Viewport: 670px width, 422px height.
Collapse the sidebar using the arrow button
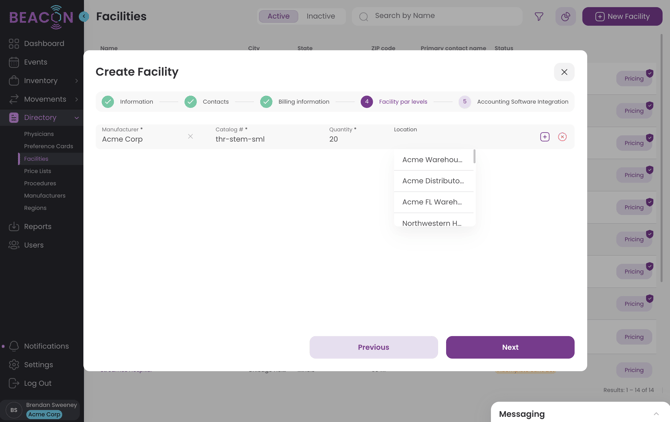coord(84,17)
